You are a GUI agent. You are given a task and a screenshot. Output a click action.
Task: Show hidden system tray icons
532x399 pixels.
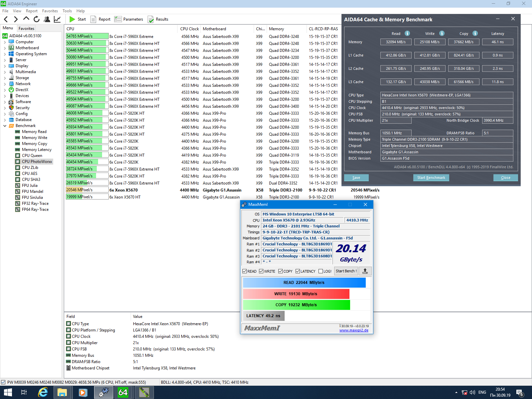coord(456,393)
